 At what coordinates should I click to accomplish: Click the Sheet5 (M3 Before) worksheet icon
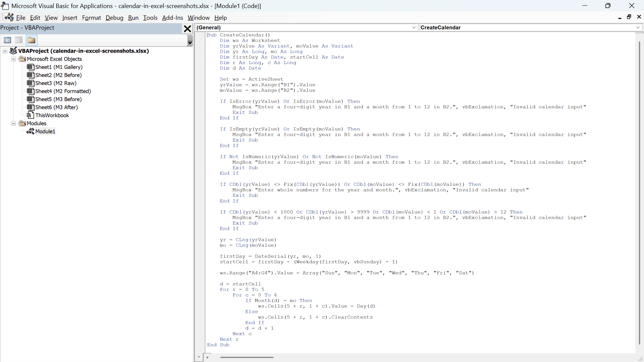click(x=31, y=99)
